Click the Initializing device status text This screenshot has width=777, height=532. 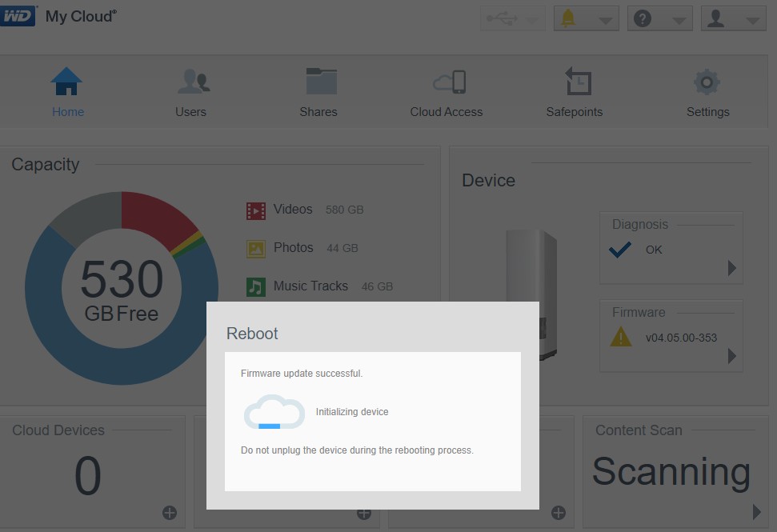click(352, 412)
